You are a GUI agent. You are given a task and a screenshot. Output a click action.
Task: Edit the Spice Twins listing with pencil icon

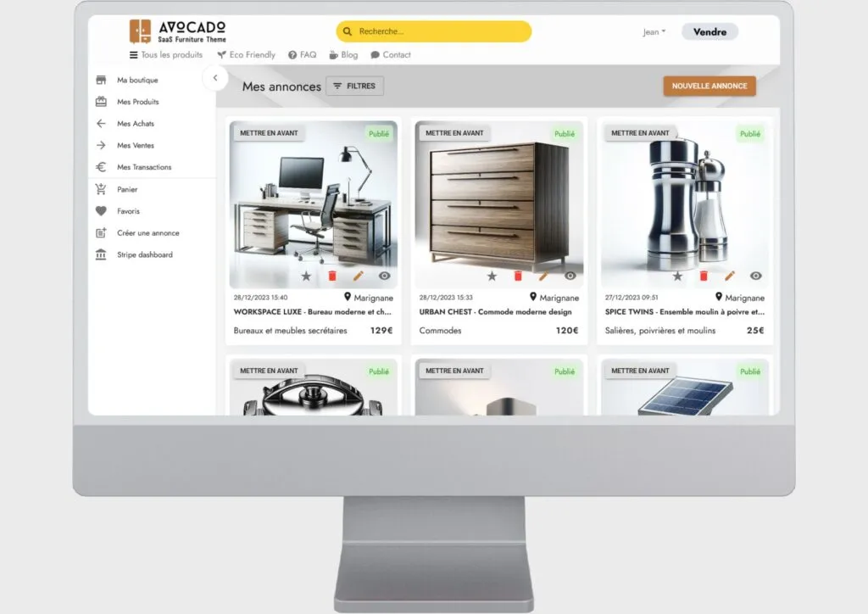point(729,276)
